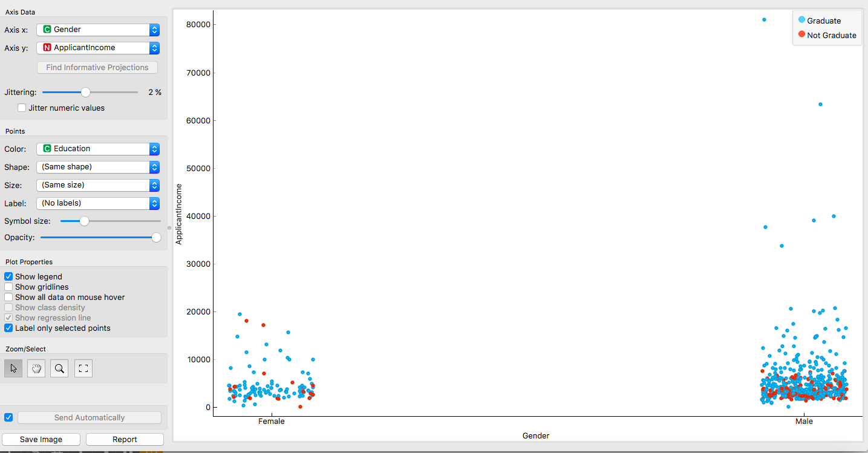Click Find Informative Projections
This screenshot has height=453, width=868.
[x=97, y=67]
